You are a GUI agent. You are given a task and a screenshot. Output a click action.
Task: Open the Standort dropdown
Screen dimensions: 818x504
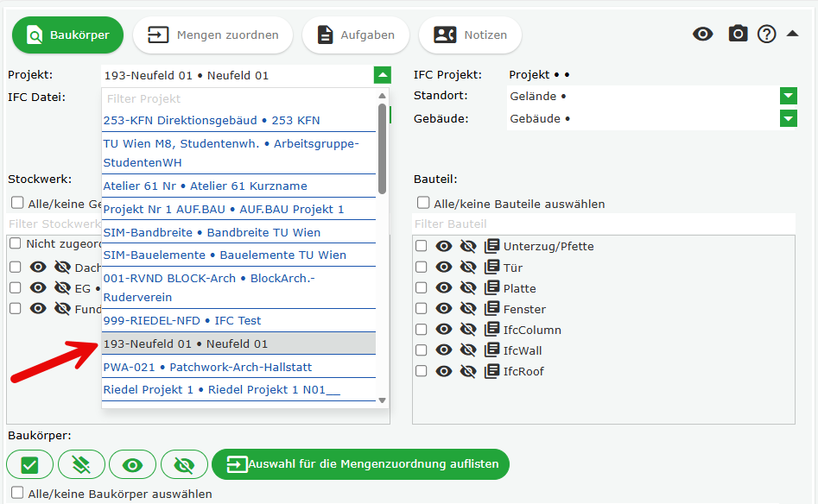[788, 96]
